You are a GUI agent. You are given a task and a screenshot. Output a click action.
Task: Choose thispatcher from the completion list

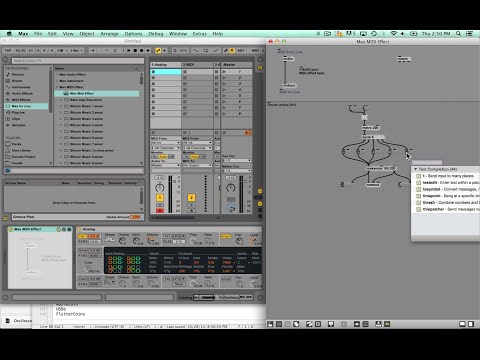click(446, 209)
